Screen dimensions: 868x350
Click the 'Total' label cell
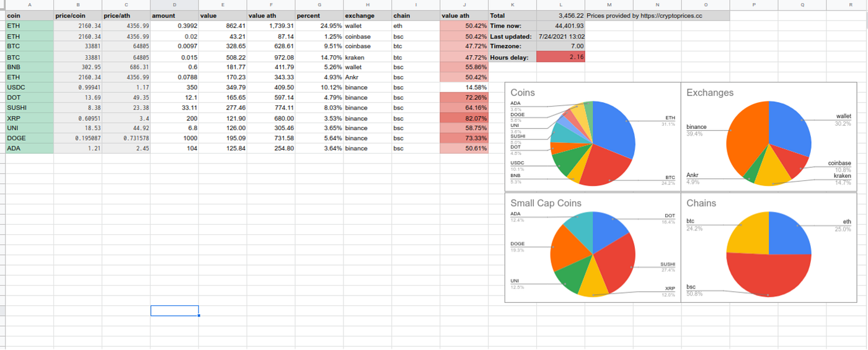513,15
